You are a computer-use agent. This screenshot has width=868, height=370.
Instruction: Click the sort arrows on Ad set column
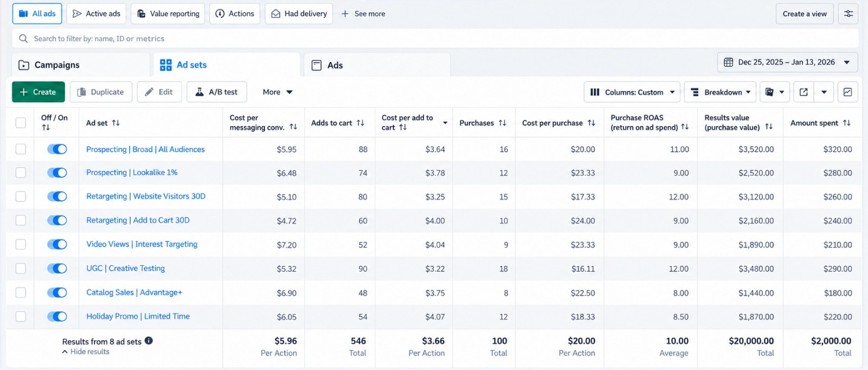pos(116,123)
